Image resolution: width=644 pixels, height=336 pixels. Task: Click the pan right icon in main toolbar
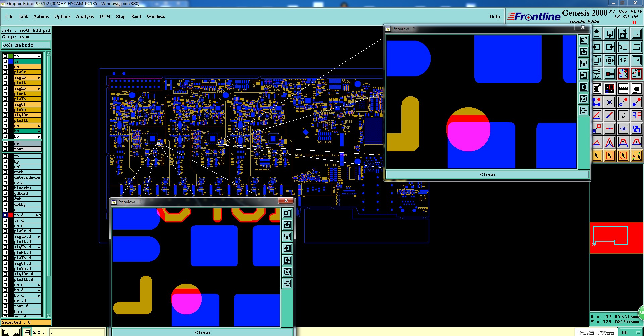point(610,47)
